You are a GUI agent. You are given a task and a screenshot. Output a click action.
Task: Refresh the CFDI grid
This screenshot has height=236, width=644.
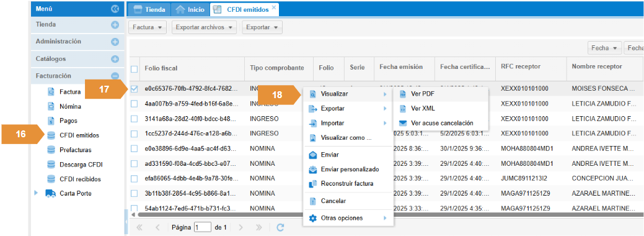(281, 227)
